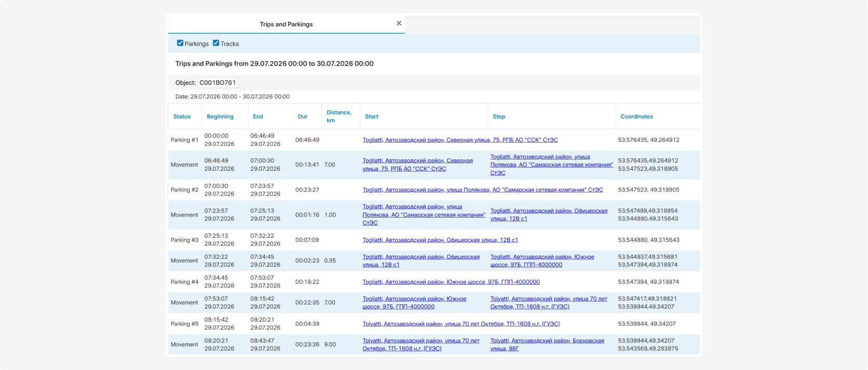Toggle the Parkings checkbox
Viewport: 868px width, 370px height.
[x=180, y=43]
